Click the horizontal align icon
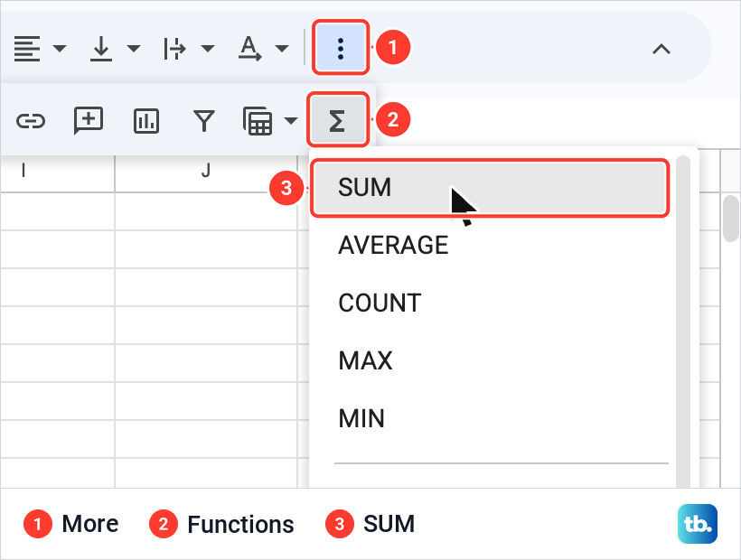 tap(27, 48)
